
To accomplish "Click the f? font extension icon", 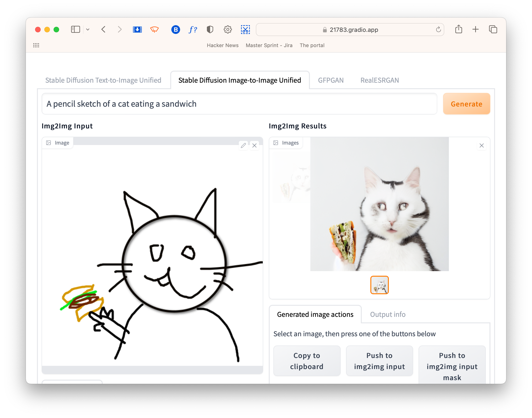I will pos(193,30).
